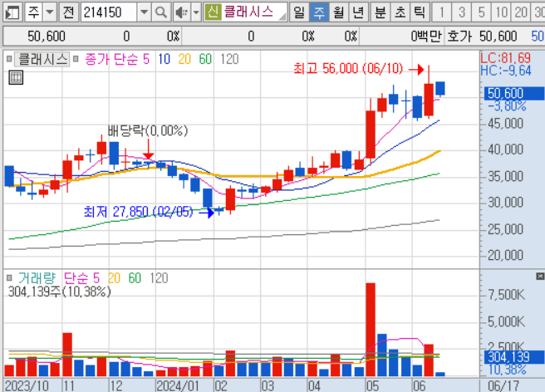Switch to daily '일' chart period
The image size is (545, 392).
click(299, 12)
